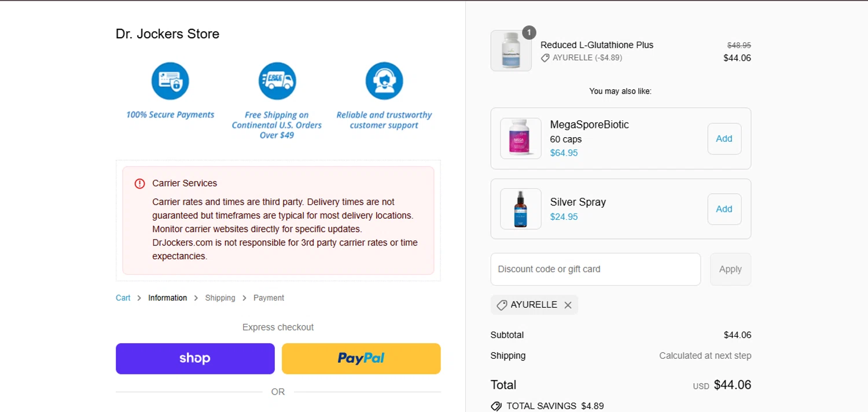Image resolution: width=868 pixels, height=412 pixels.
Task: Click the Reduced L-Glutathione Plus item name
Action: pyautogui.click(x=597, y=45)
